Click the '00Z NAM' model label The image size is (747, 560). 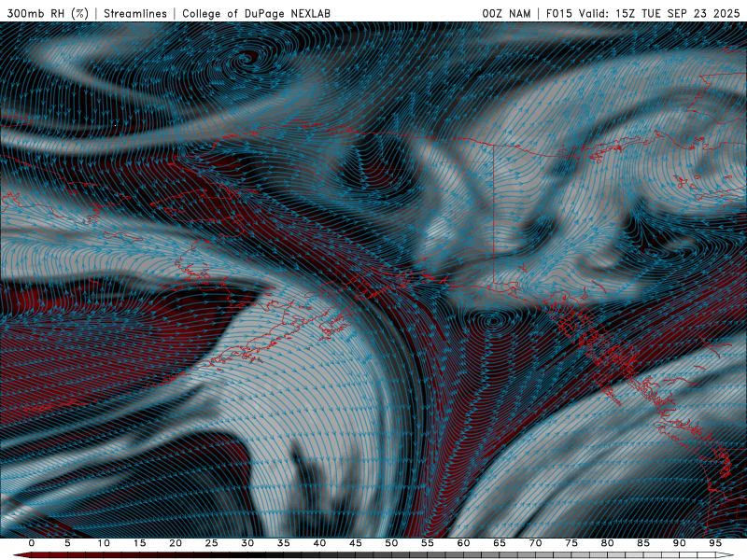pyautogui.click(x=506, y=13)
